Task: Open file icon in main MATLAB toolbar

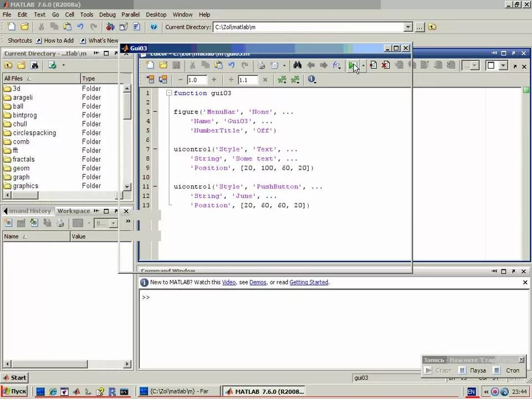Action: (25, 27)
